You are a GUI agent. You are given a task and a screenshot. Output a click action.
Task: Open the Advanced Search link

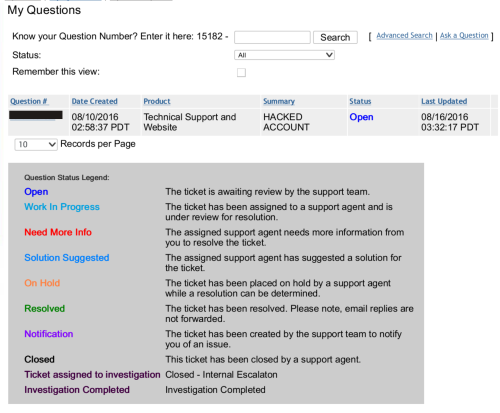[404, 36]
